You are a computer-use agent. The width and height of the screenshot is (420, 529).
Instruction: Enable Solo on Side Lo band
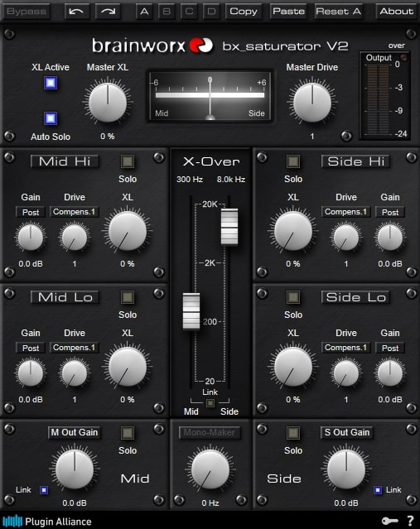pos(293,297)
